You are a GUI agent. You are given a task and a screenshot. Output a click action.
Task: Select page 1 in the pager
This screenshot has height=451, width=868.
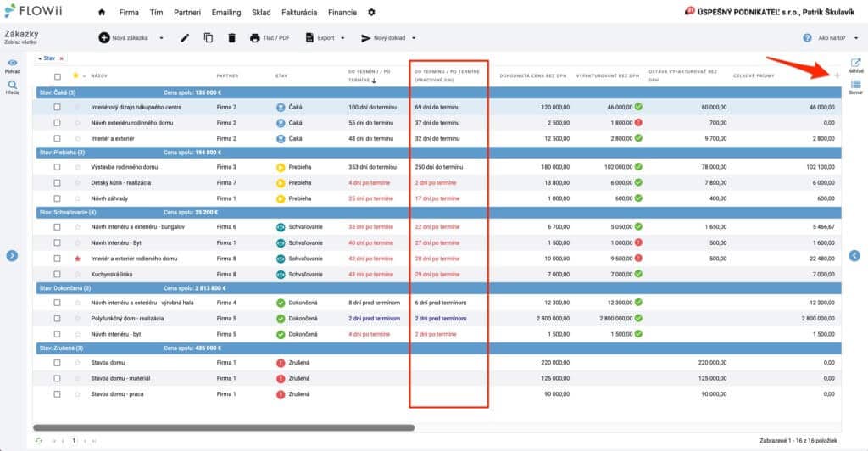point(74,441)
